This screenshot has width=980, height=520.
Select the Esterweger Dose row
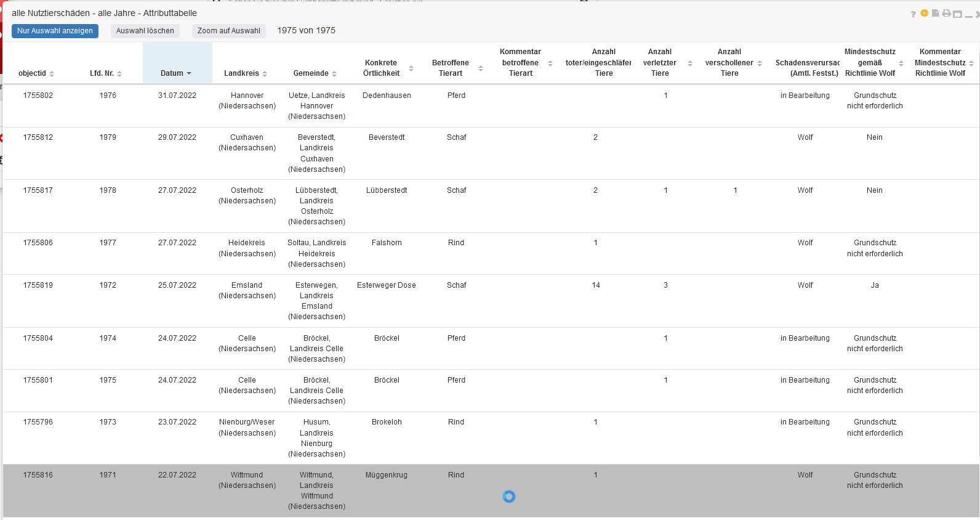(386, 285)
